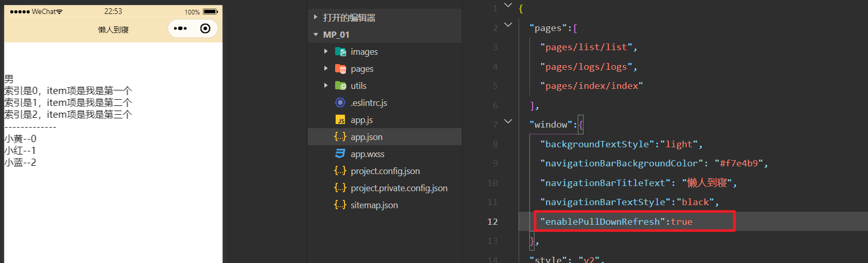Click the "window" key on line 7
Image resolution: width=868 pixels, height=263 pixels.
click(x=550, y=125)
